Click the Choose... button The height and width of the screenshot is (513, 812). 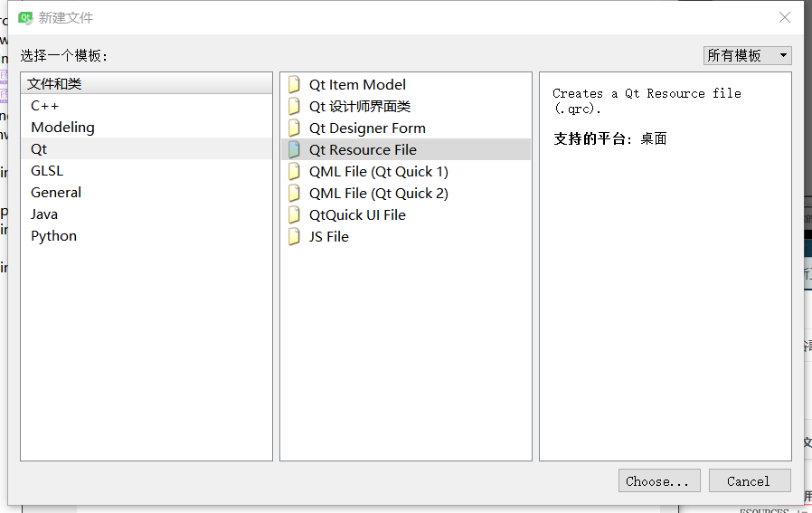(x=659, y=480)
